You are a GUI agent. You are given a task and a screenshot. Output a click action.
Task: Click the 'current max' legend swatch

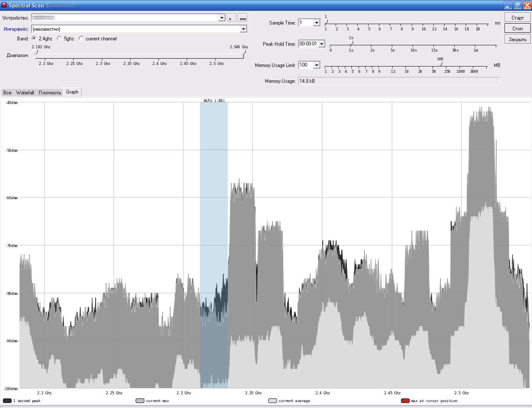coord(140,401)
